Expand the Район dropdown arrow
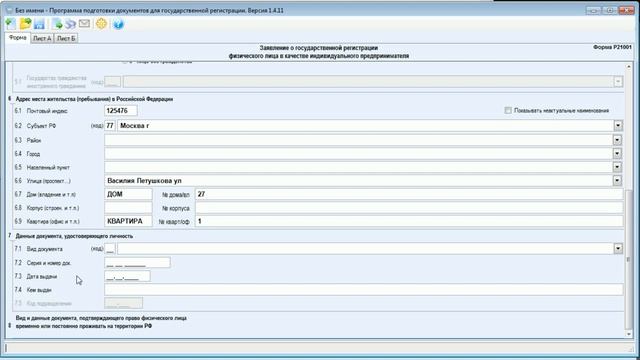640x360 pixels. pos(617,140)
